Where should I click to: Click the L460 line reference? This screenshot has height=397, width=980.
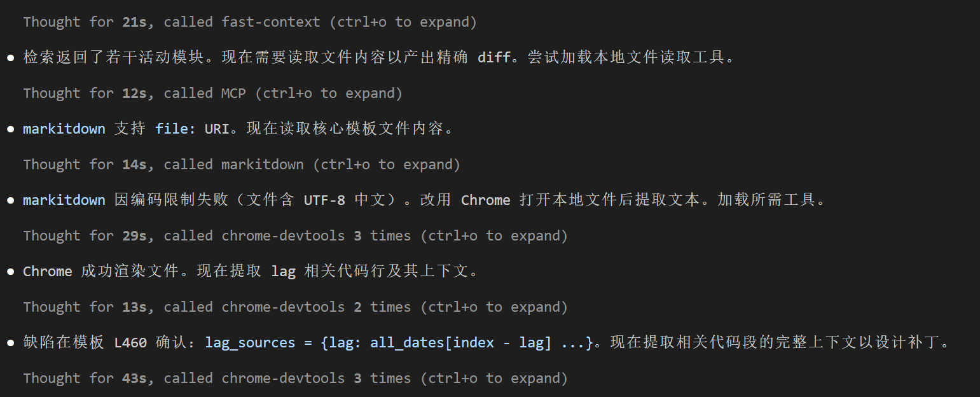pyautogui.click(x=130, y=342)
